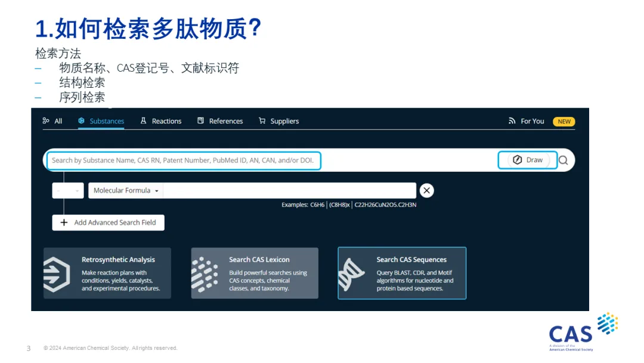Select the Substances tab
The width and height of the screenshot is (644, 363).
pyautogui.click(x=101, y=121)
